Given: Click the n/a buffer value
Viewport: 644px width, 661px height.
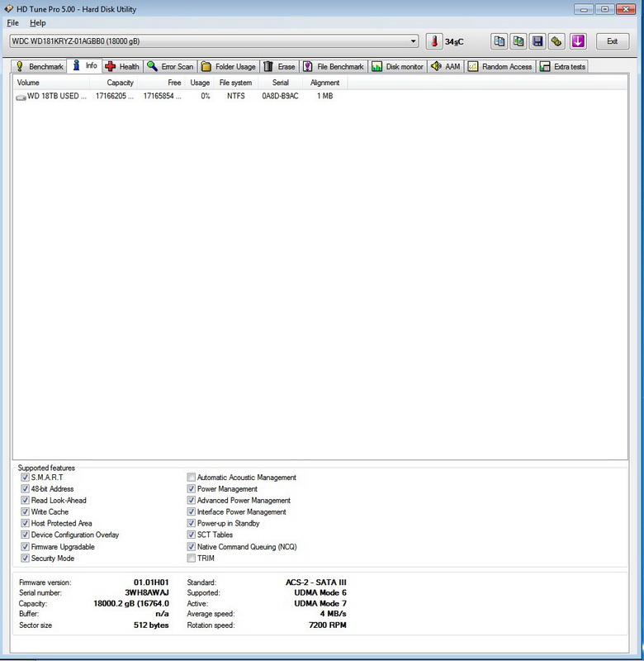Looking at the screenshot, I should (x=162, y=614).
